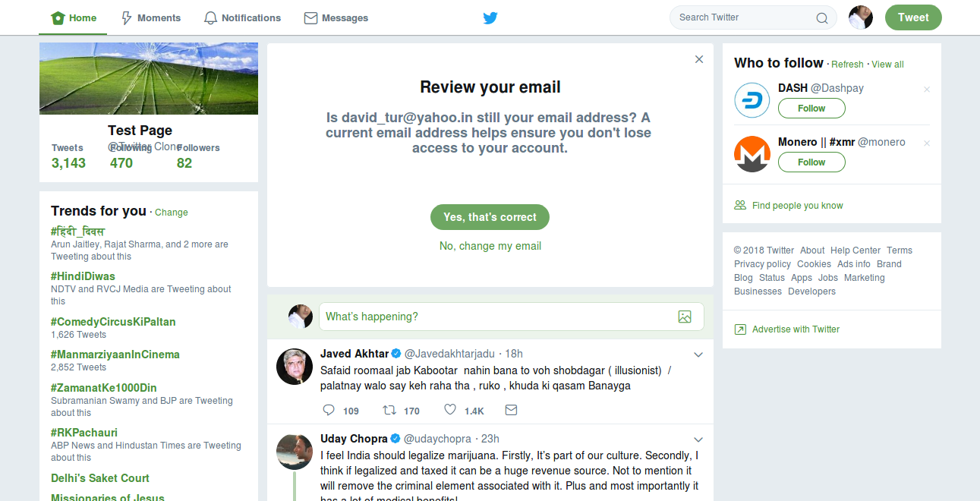Select the Home navigation tab

pyautogui.click(x=72, y=17)
